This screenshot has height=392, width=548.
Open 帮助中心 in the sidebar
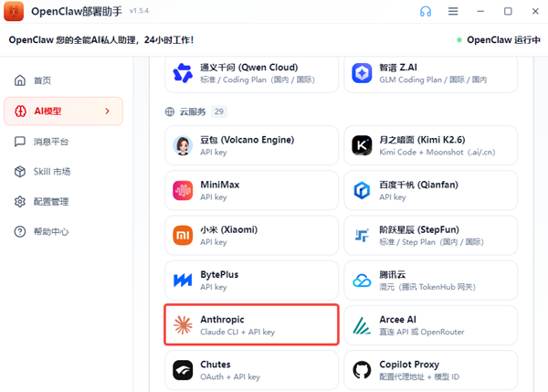click(x=63, y=231)
